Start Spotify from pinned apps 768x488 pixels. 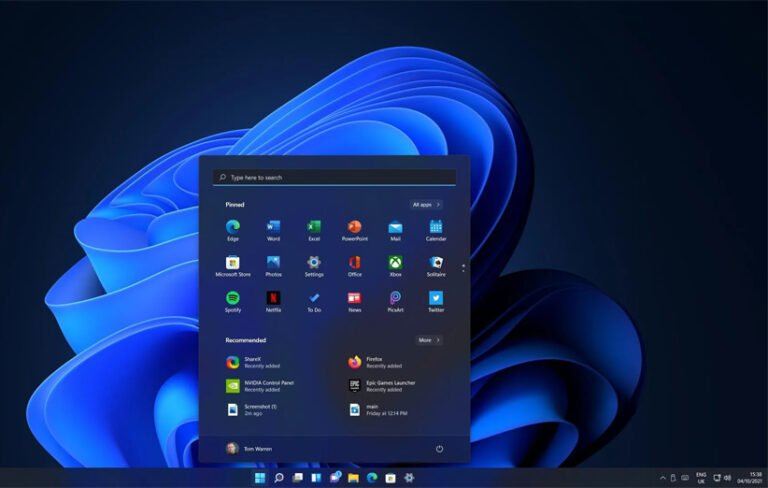pos(233,298)
